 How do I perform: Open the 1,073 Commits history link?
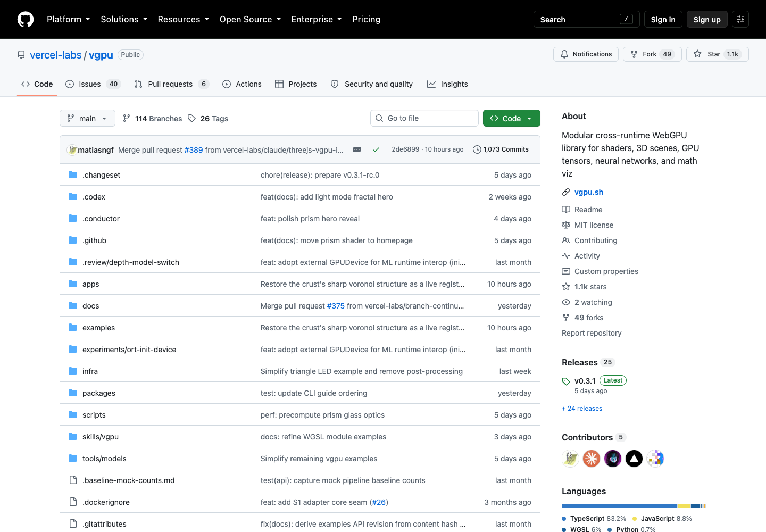click(x=501, y=149)
